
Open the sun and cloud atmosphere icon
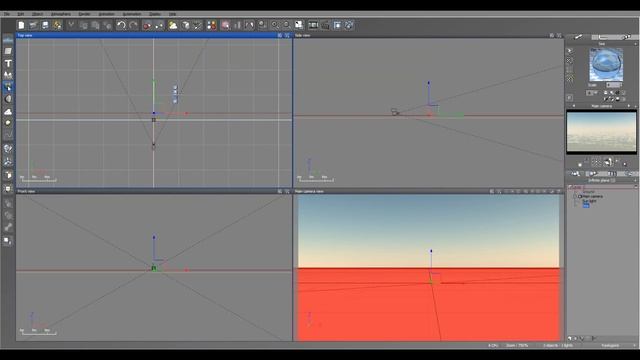coord(173,25)
